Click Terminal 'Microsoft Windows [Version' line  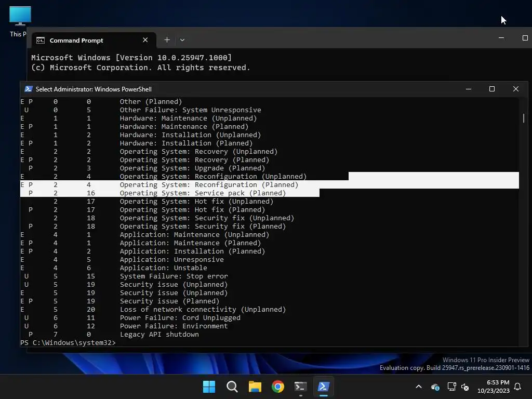pyautogui.click(x=131, y=57)
